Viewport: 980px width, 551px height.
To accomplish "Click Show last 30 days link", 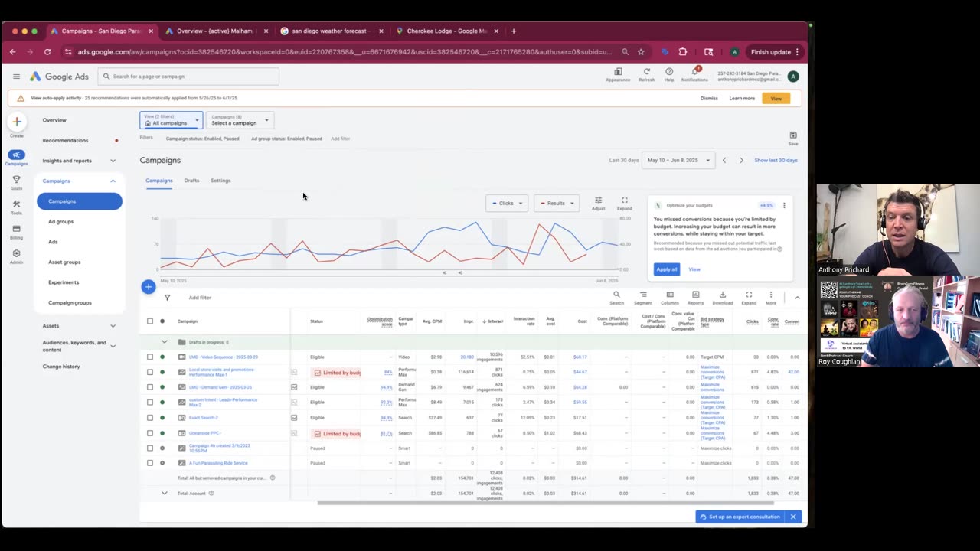I will coord(776,160).
